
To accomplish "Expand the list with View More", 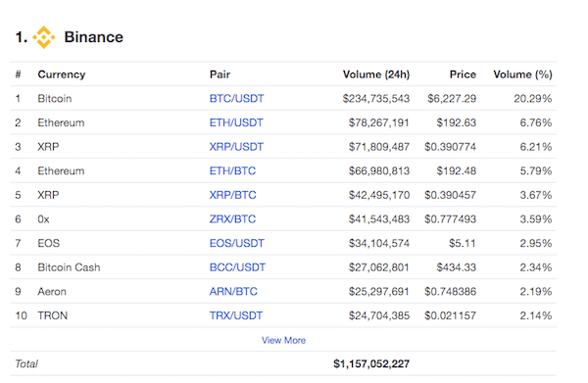I will tap(283, 340).
